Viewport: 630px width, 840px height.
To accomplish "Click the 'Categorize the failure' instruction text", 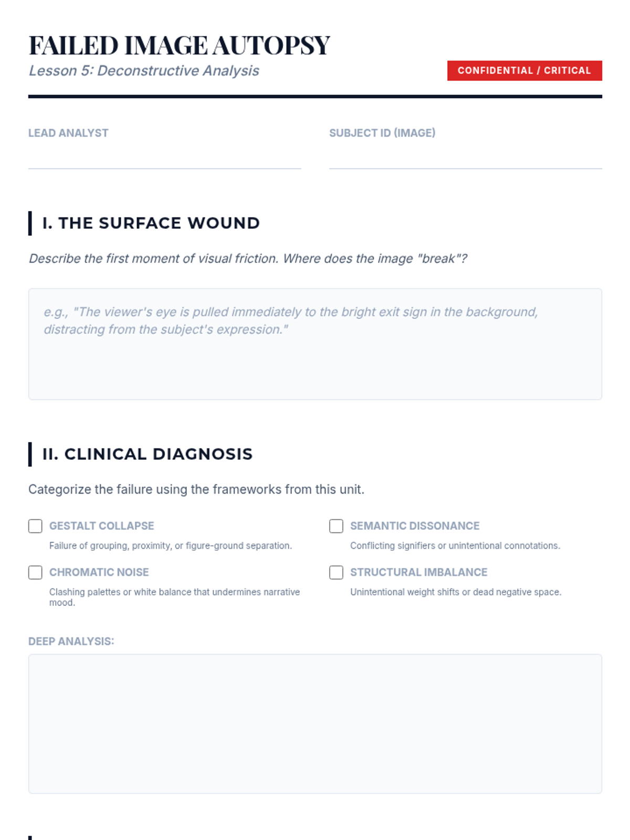I will pyautogui.click(x=196, y=489).
